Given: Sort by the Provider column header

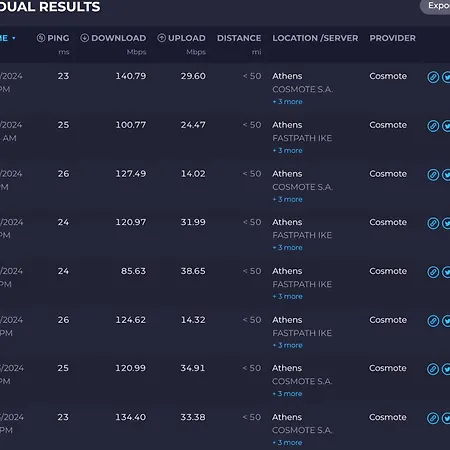Looking at the screenshot, I should [x=392, y=38].
